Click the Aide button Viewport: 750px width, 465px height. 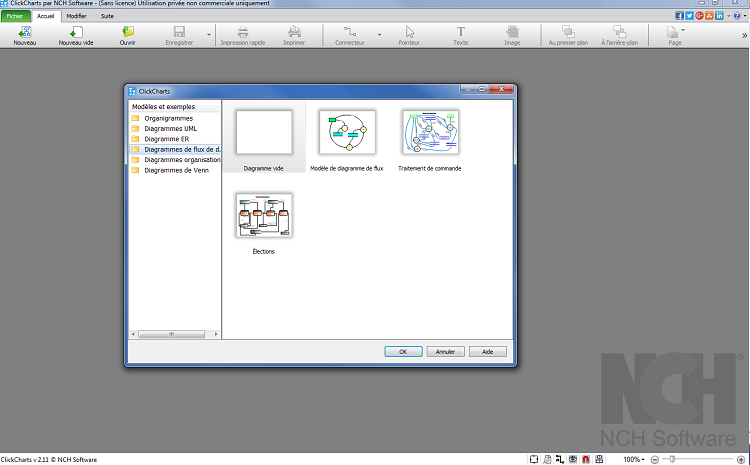[x=487, y=352]
